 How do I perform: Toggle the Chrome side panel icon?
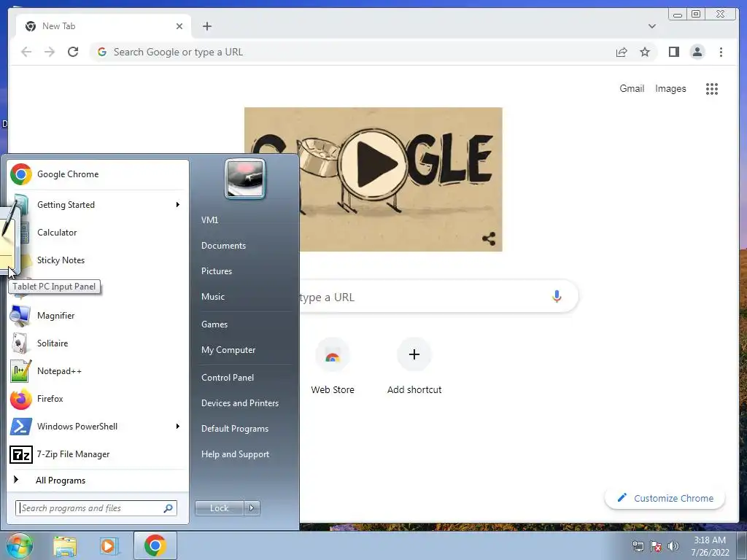tap(673, 52)
